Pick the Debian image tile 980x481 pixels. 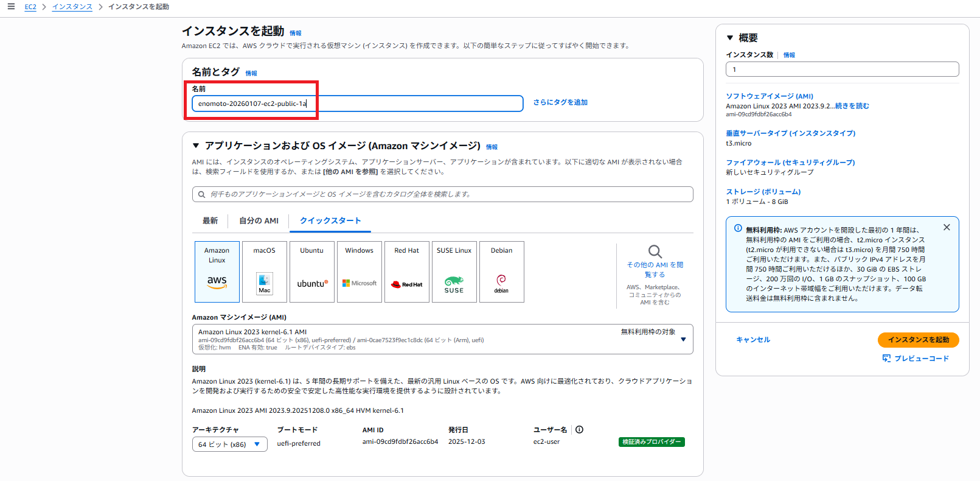coord(502,272)
